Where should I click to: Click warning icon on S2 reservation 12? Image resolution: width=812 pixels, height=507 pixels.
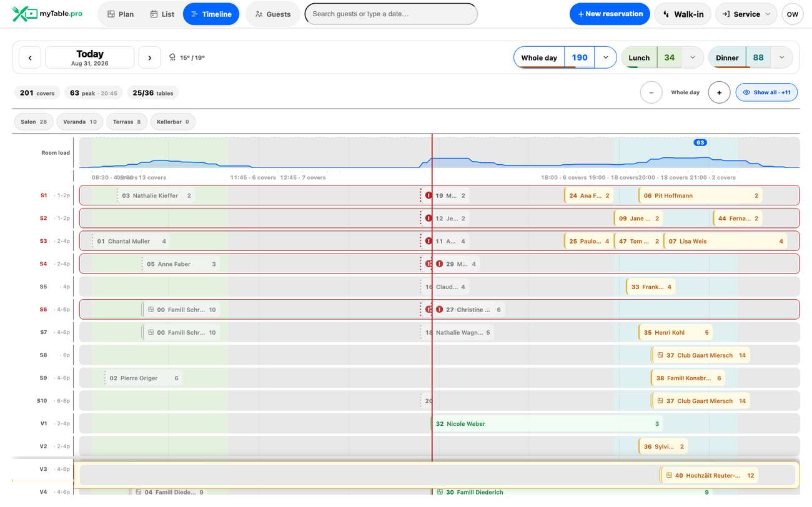[428, 219]
